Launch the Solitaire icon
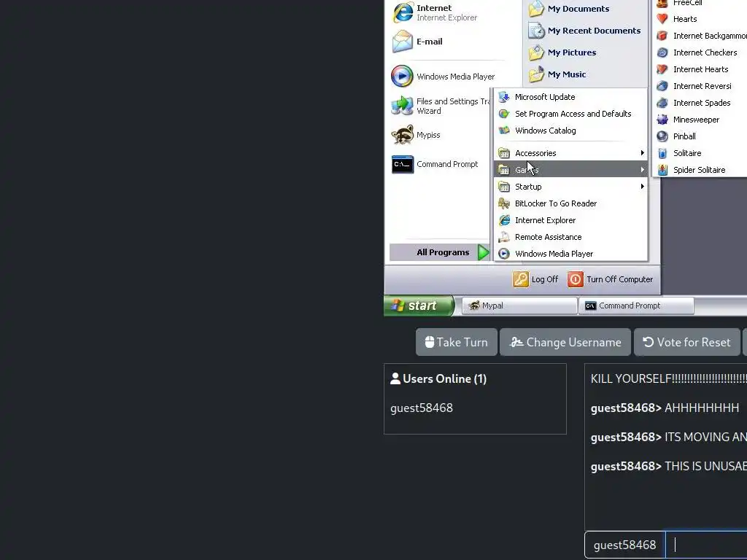 [x=662, y=153]
